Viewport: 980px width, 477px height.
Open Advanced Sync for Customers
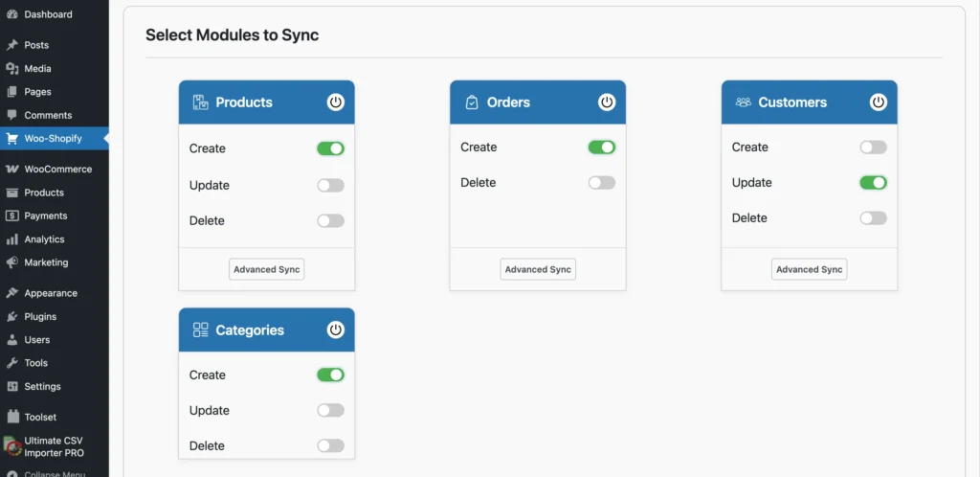pos(810,269)
